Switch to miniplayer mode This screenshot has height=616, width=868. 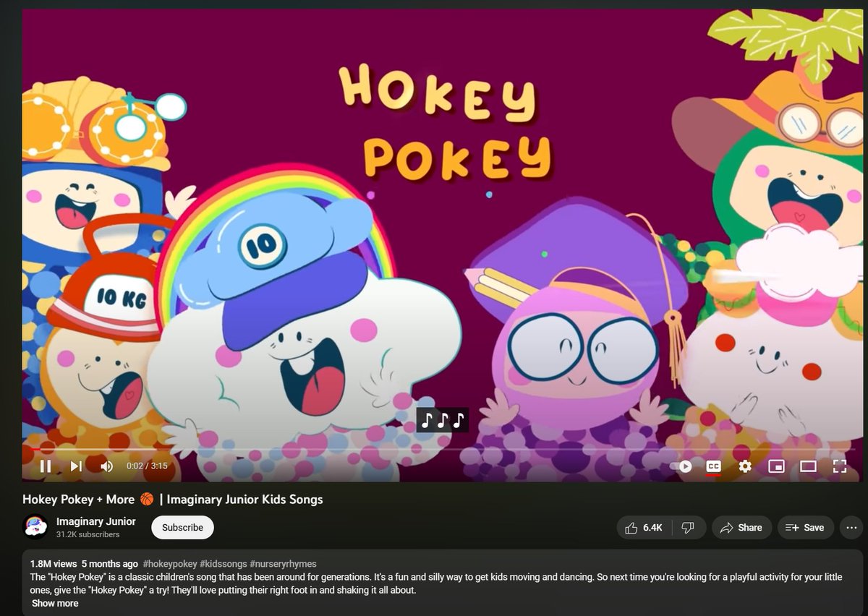coord(776,466)
